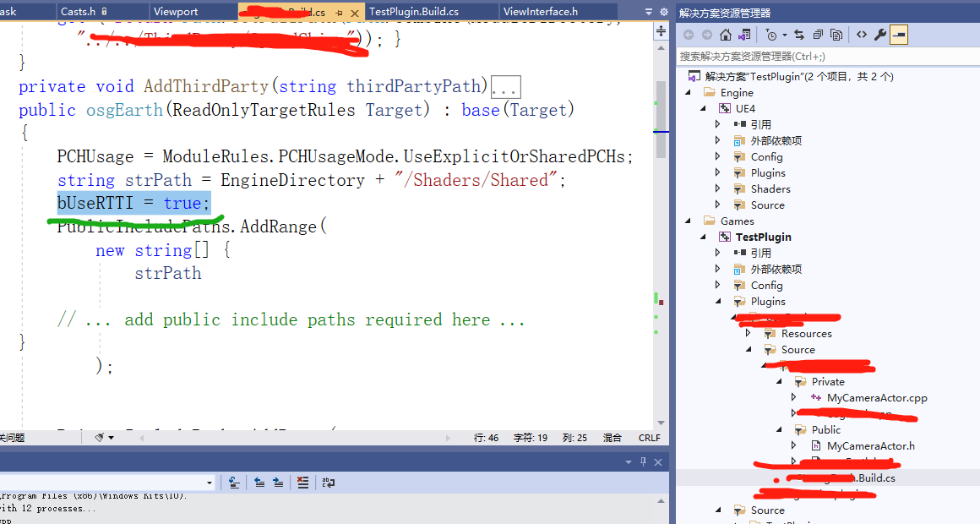The width and height of the screenshot is (980, 524).
Task: Click Forward arrow in Solution Explorer toolbar
Action: 707,35
